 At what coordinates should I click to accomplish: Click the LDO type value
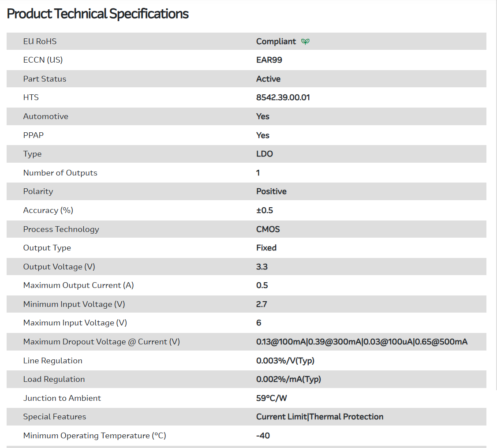coord(264,154)
